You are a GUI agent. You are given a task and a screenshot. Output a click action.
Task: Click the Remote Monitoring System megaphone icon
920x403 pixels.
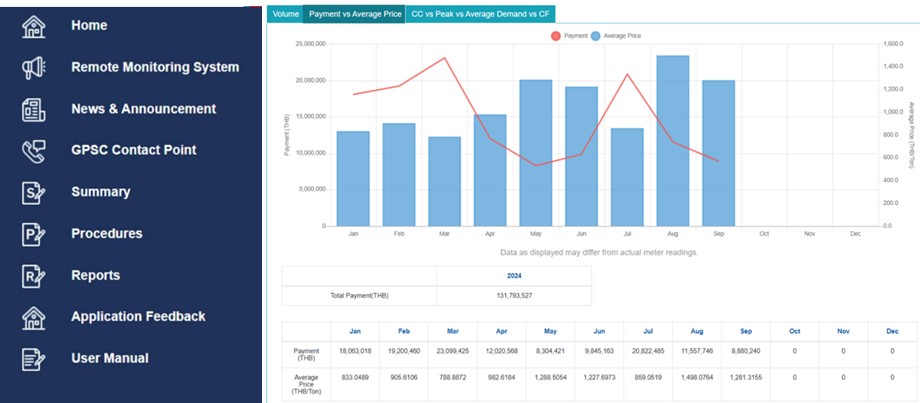click(34, 68)
